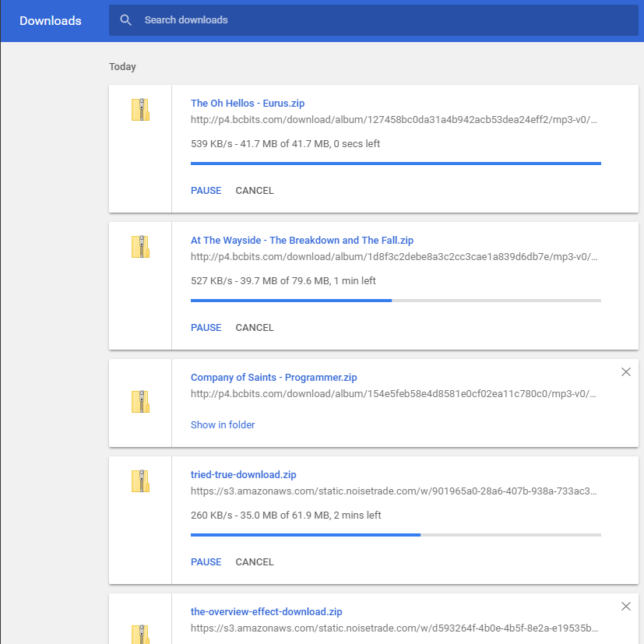Screen dimensions: 644x644
Task: Cancel tried-true-download.zip download
Action: pyautogui.click(x=254, y=562)
